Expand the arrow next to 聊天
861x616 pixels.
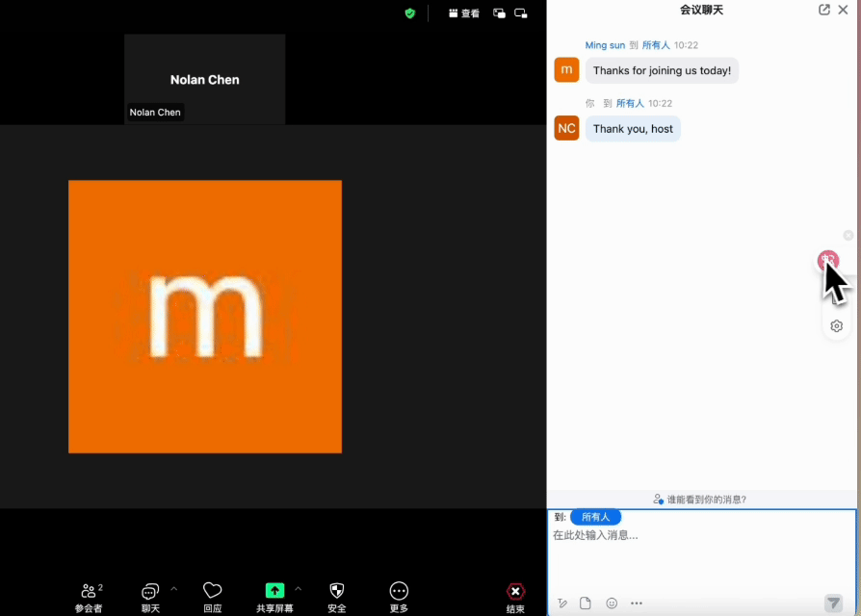[174, 588]
